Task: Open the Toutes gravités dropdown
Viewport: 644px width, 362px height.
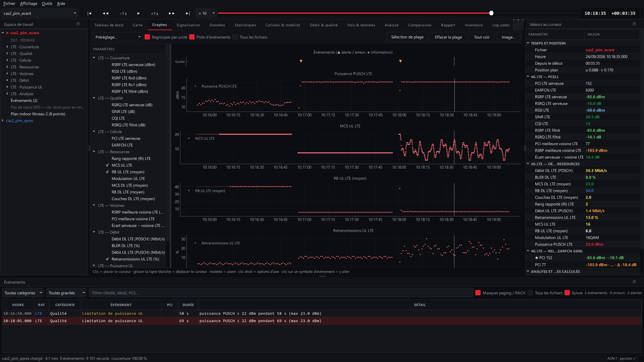Action: pyautogui.click(x=66, y=293)
